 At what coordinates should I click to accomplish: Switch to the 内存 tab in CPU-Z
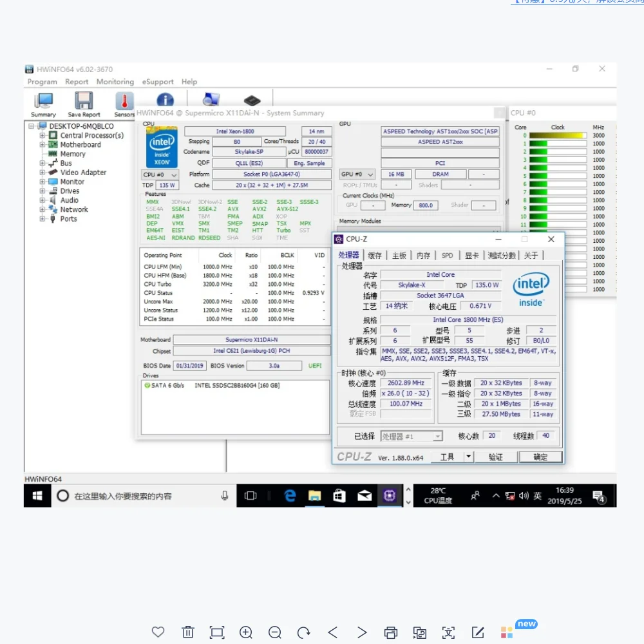click(423, 256)
